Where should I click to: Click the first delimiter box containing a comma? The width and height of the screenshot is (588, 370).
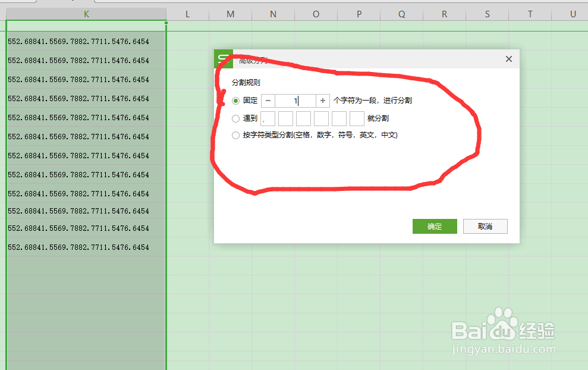point(268,118)
